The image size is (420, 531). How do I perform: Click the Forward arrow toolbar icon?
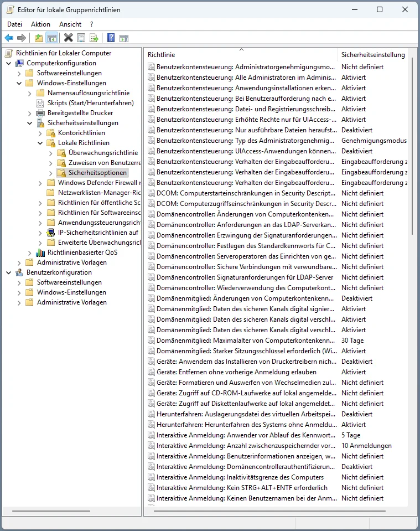tap(22, 38)
